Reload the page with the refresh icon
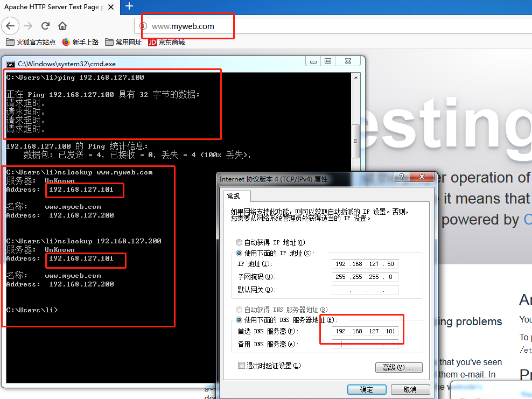Viewport: 532px width, 399px height. [x=45, y=26]
